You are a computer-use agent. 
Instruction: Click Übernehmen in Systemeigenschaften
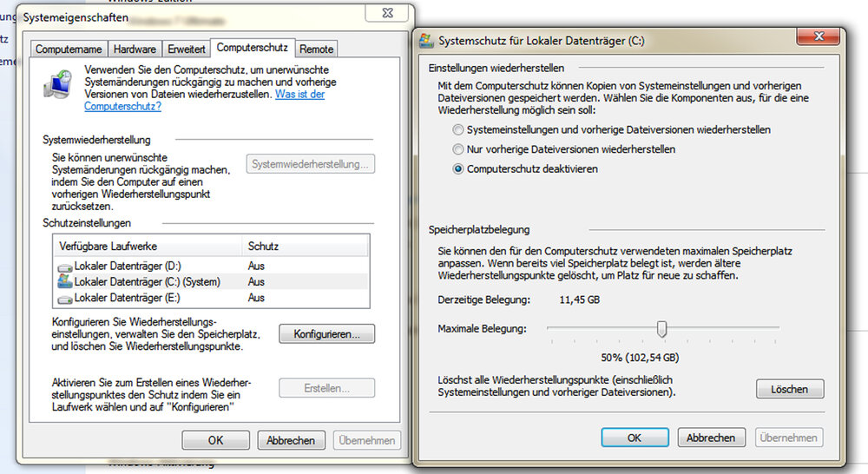(367, 440)
